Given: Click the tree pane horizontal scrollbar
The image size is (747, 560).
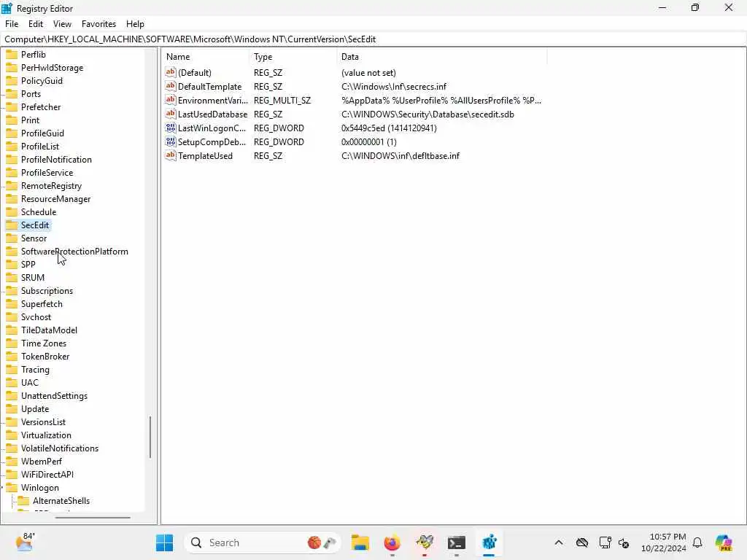Looking at the screenshot, I should point(93,518).
